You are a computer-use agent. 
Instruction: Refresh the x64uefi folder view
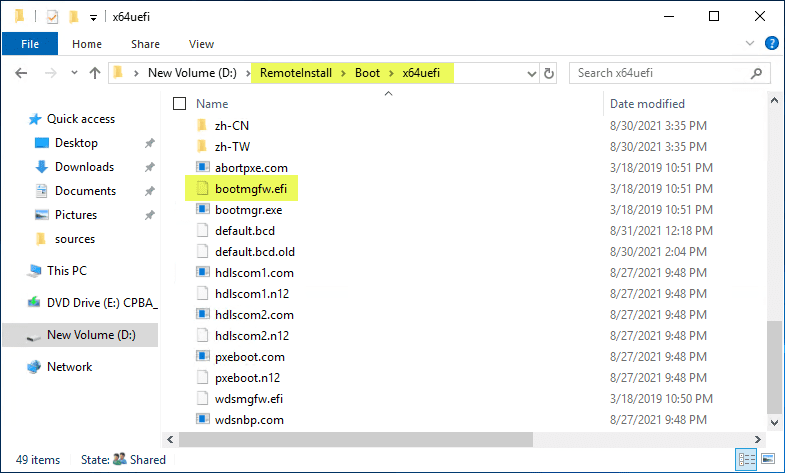[x=548, y=73]
